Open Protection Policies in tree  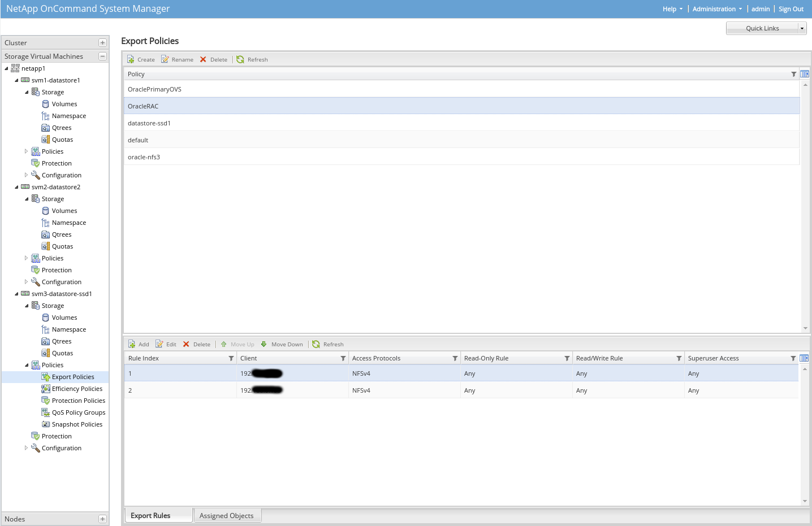(x=79, y=401)
